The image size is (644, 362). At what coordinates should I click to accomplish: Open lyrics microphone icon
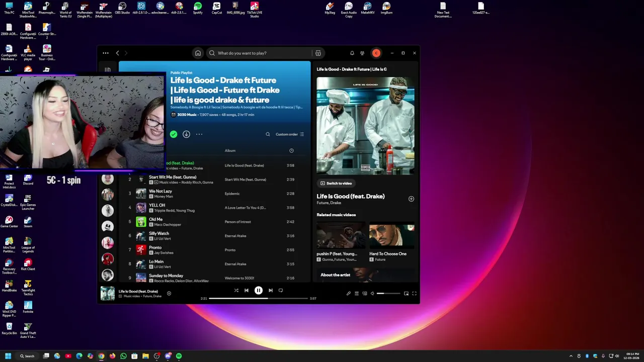click(x=348, y=293)
